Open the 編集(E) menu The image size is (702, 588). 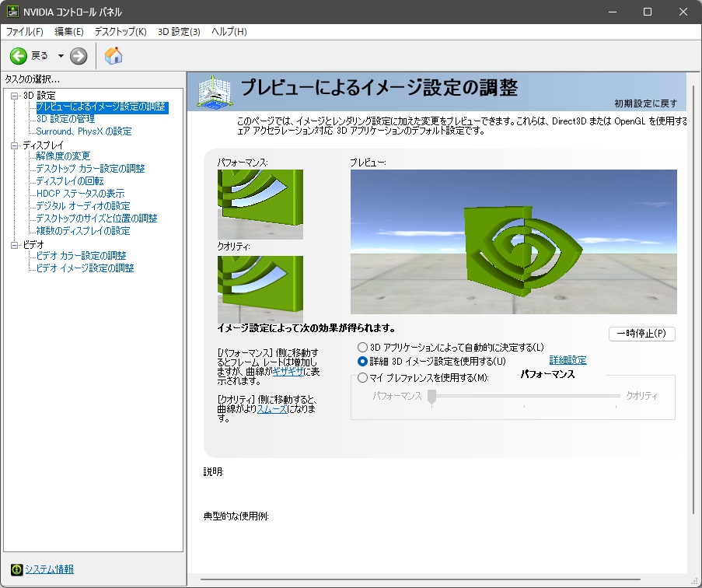click(69, 32)
